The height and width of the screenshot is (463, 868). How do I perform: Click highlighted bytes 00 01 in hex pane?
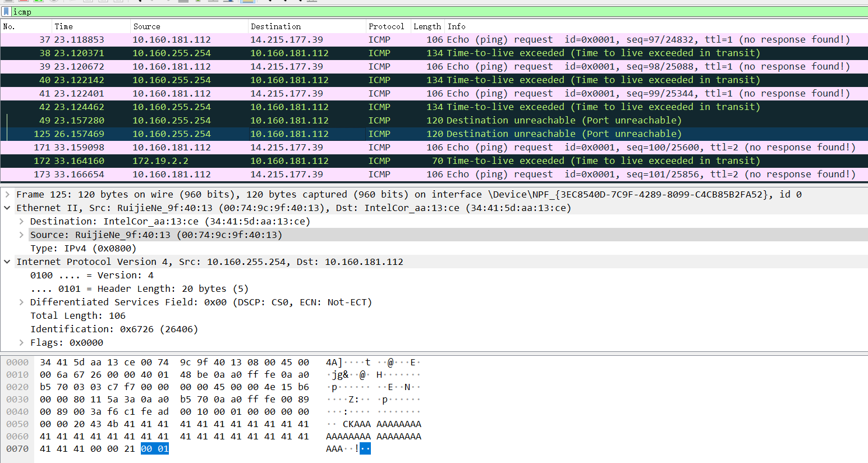pyautogui.click(x=155, y=449)
